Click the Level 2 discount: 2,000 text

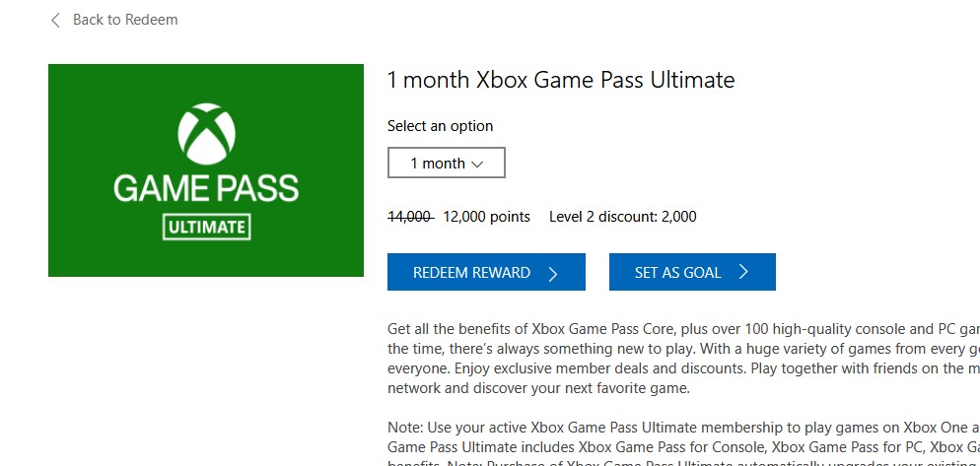coord(622,217)
